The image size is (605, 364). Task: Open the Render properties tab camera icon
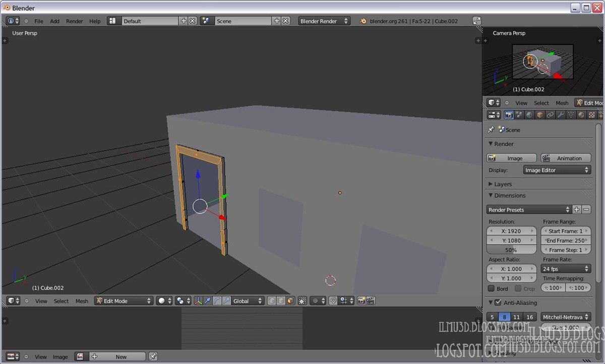(x=509, y=115)
